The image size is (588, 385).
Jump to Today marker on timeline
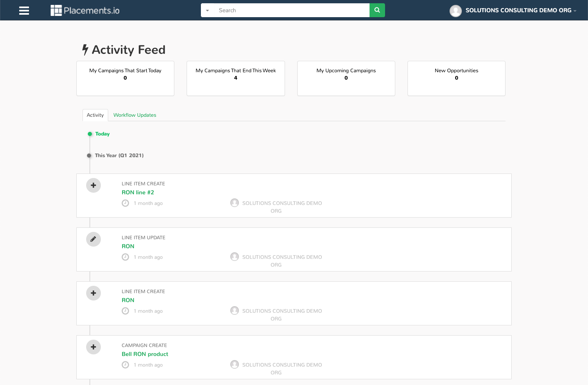tap(102, 134)
